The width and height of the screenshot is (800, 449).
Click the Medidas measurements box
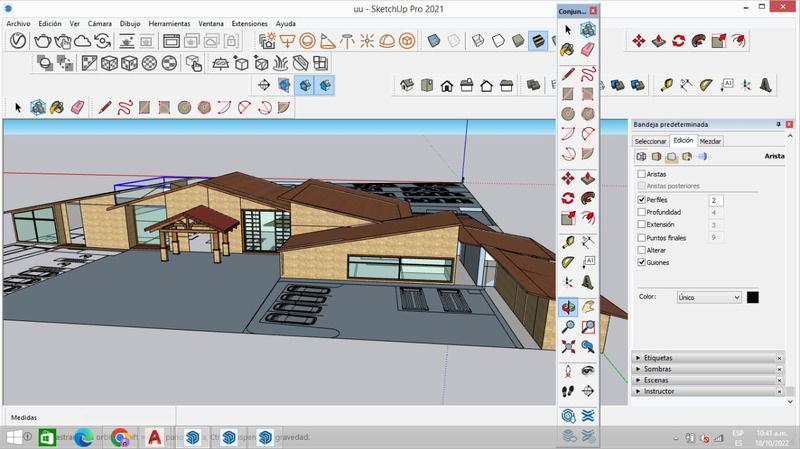[89, 417]
